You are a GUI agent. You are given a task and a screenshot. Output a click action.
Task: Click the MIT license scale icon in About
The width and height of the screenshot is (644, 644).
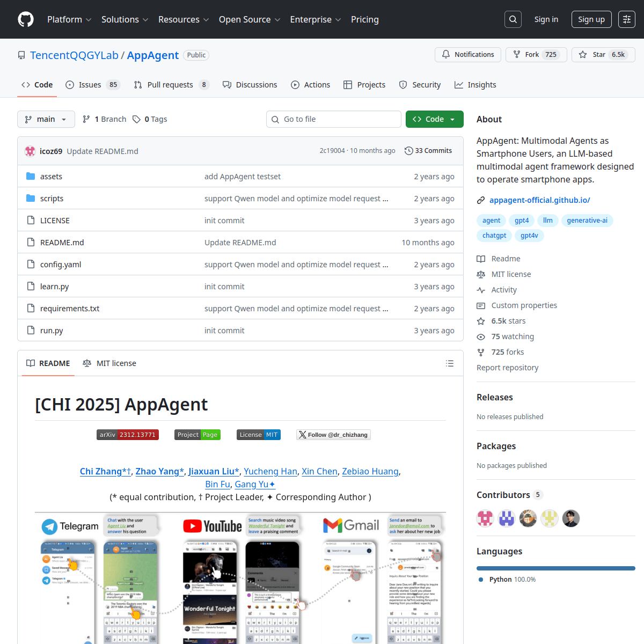(481, 274)
